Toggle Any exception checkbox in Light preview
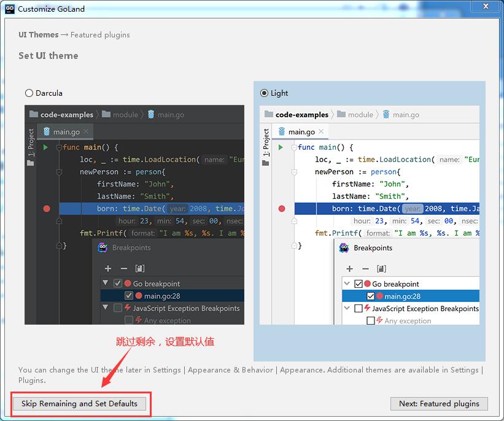The image size is (504, 421). tap(371, 320)
